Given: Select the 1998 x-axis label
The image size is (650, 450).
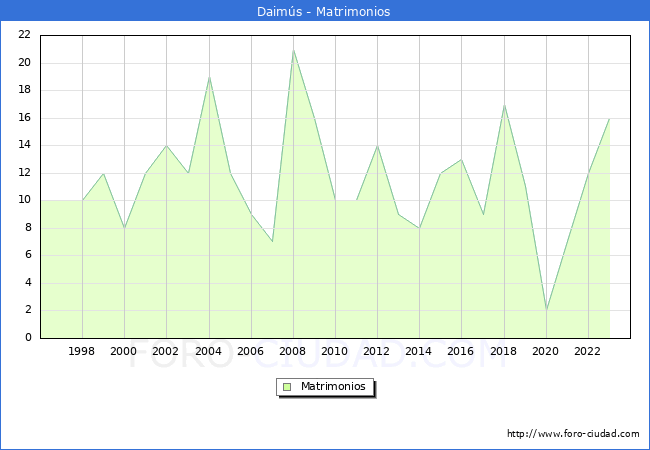Looking at the screenshot, I should pyautogui.click(x=82, y=351).
